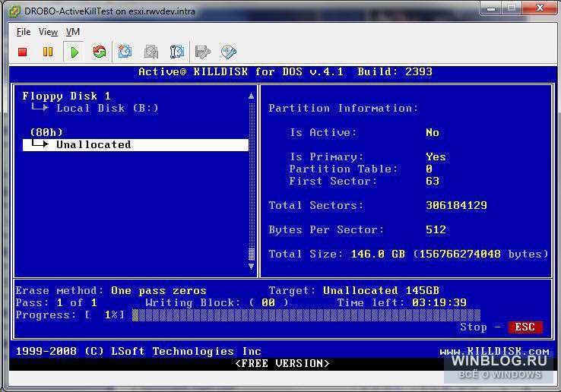Click the Take Snapshot icon
Viewport: 561px width, 392px height.
125,52
